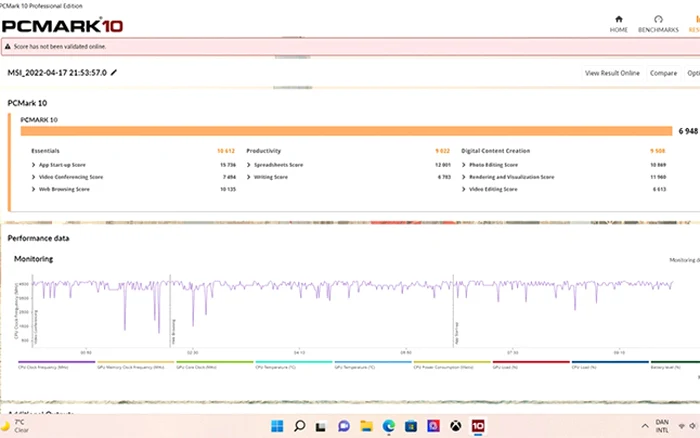Expand App Start-up Score details
This screenshot has width=700, height=438.
[33, 165]
